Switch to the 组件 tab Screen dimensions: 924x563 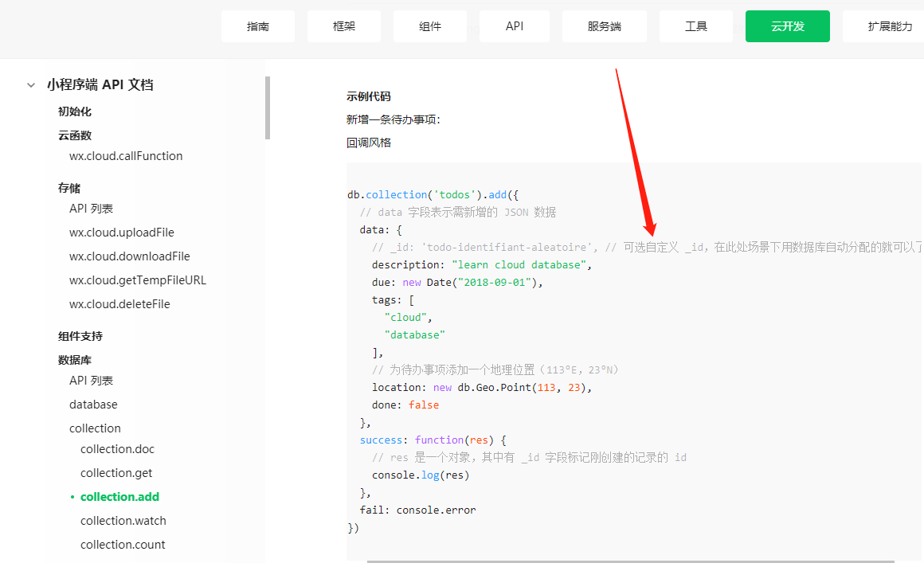tap(430, 26)
